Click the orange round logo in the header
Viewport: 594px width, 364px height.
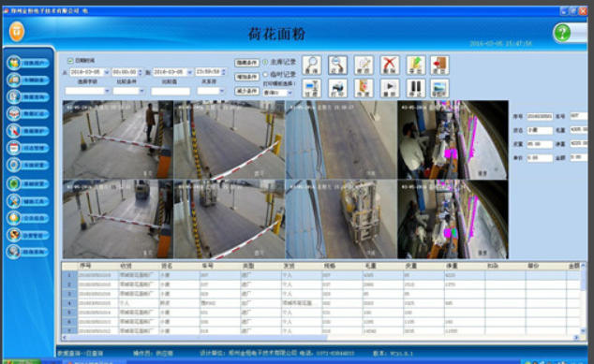click(x=17, y=32)
